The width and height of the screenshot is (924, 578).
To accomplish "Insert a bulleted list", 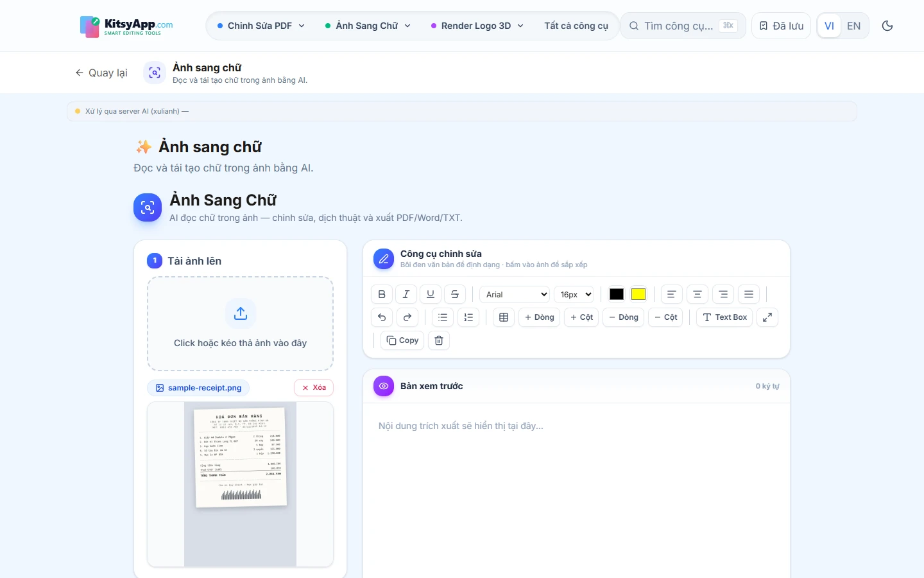I will pos(443,317).
